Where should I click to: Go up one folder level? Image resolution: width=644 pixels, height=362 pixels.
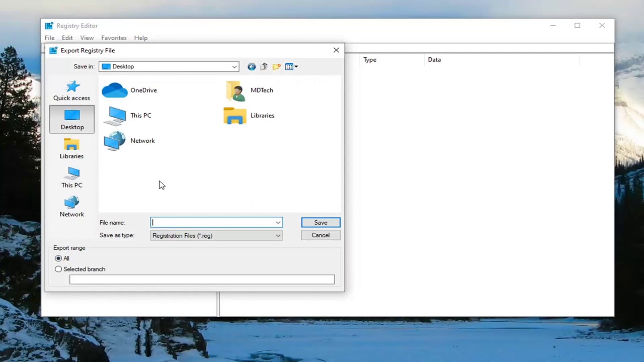264,66
